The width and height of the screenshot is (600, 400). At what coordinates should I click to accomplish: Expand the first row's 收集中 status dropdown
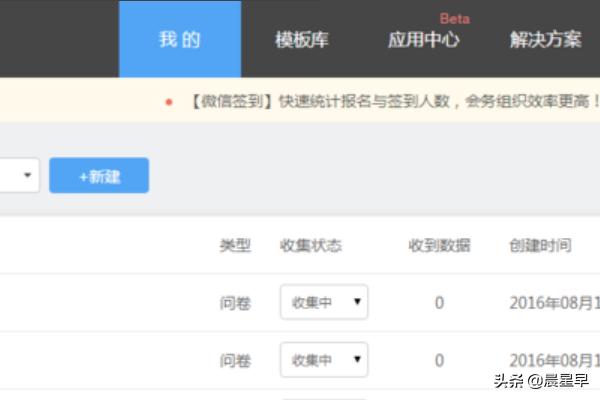(324, 302)
